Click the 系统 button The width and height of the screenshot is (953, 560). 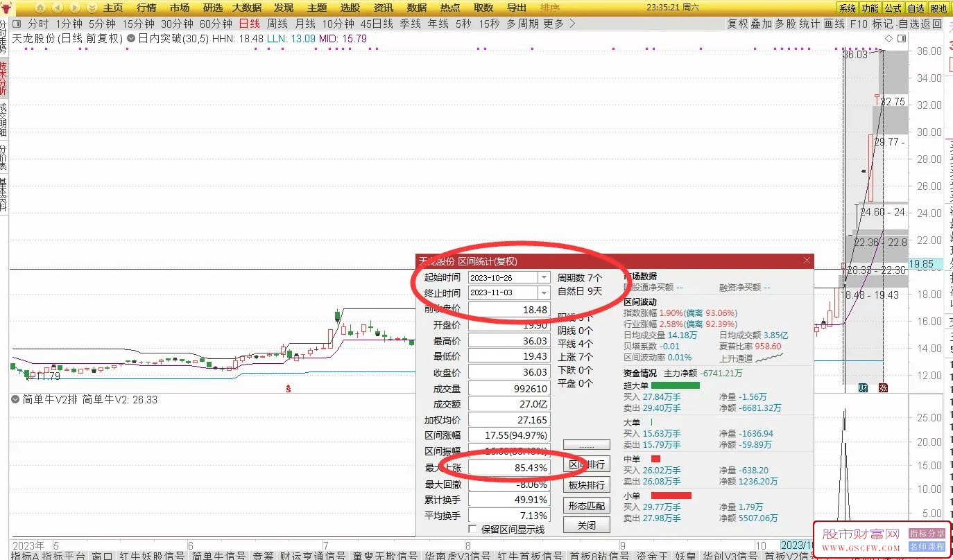point(848,8)
